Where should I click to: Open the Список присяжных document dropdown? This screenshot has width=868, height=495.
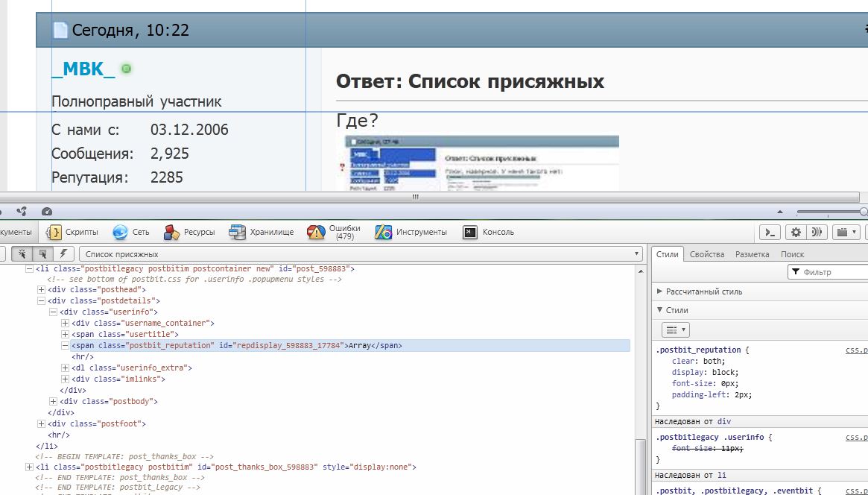point(361,254)
